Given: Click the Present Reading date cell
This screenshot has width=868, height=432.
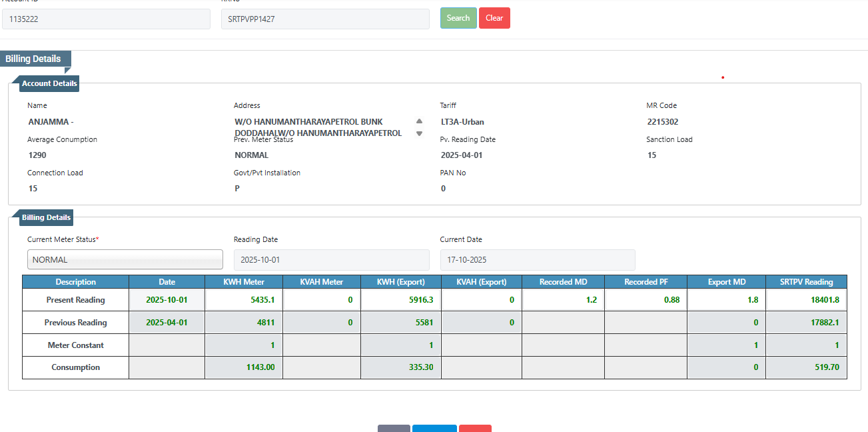Looking at the screenshot, I should (167, 300).
